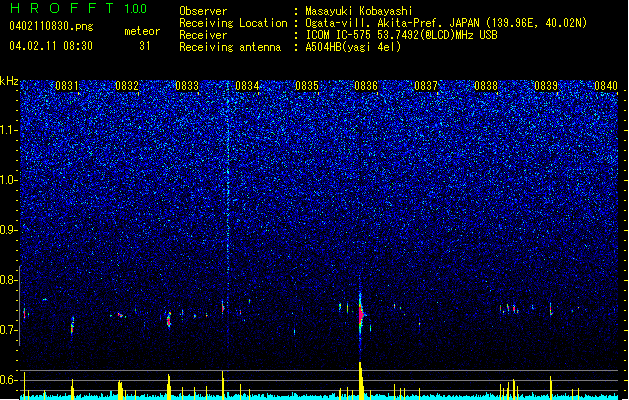Click the tallest yellow power spike at 0836
This screenshot has width=629, height=400.
point(361,380)
